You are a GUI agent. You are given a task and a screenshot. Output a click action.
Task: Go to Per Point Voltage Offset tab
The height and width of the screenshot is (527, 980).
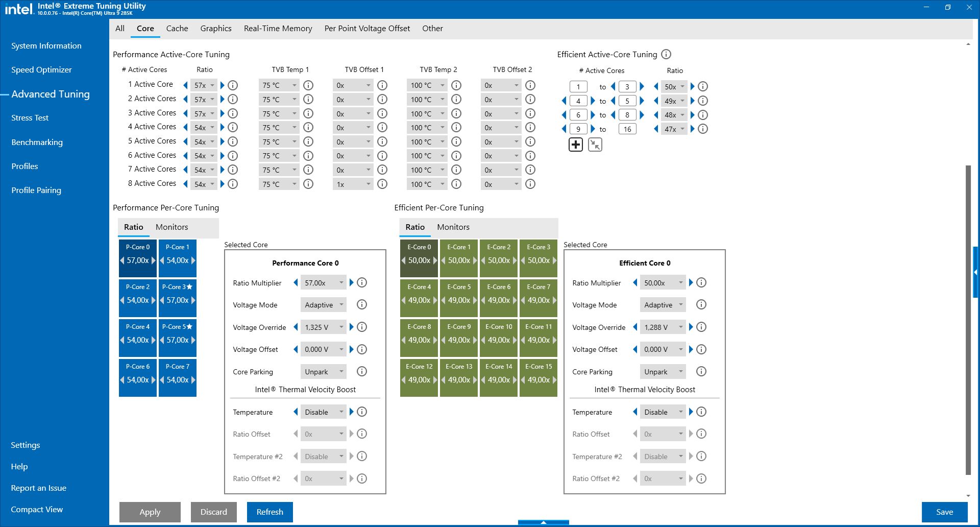point(367,29)
